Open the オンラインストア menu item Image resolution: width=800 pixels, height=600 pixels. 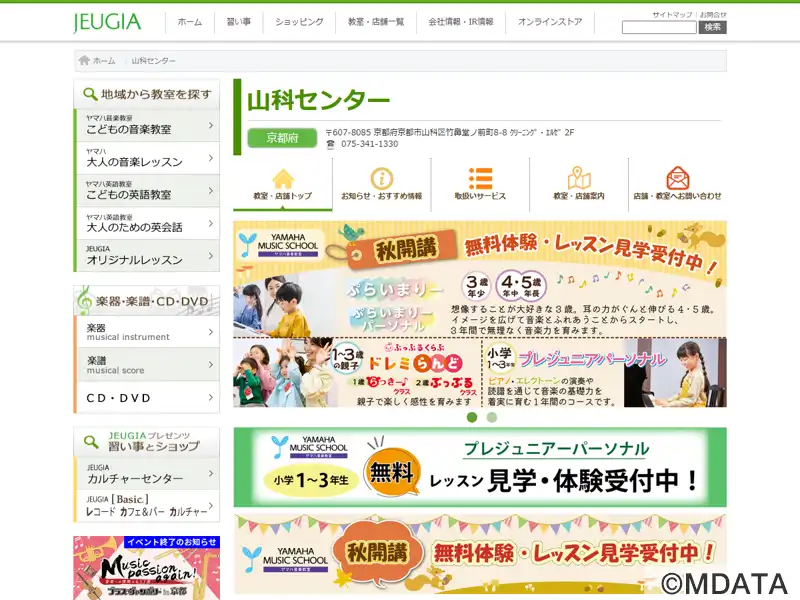point(549,22)
